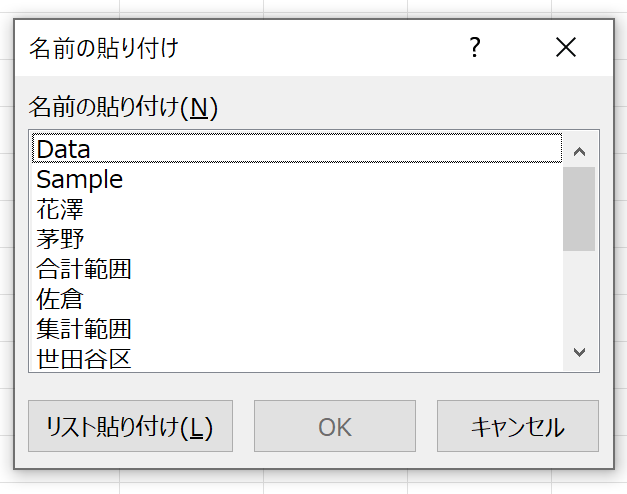This screenshot has height=494, width=627.
Task: Click the dialog title bar text
Action: click(x=104, y=48)
